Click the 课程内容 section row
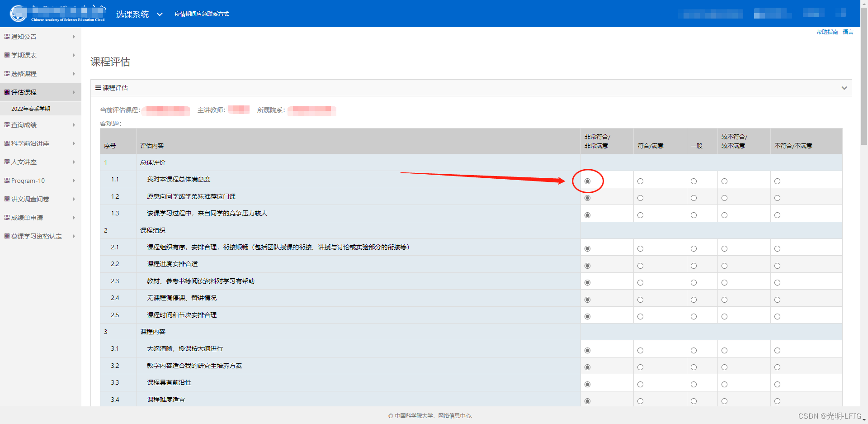Screen dimensions: 868x424 [471, 332]
